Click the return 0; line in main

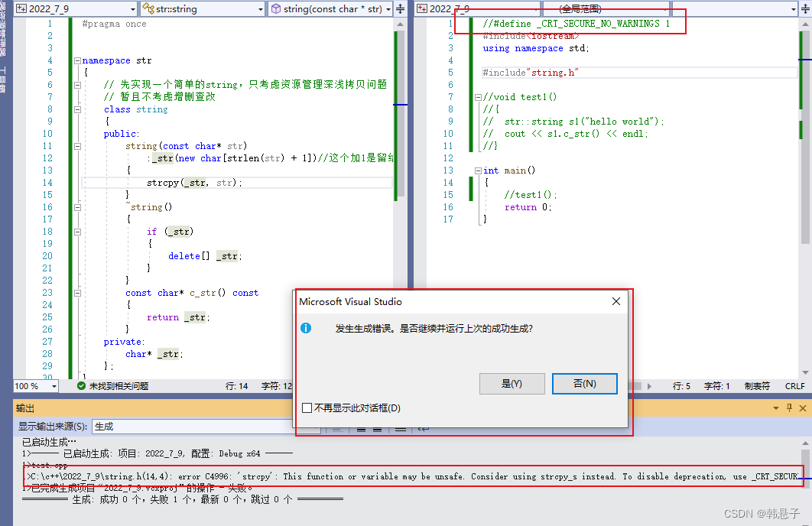(x=528, y=207)
